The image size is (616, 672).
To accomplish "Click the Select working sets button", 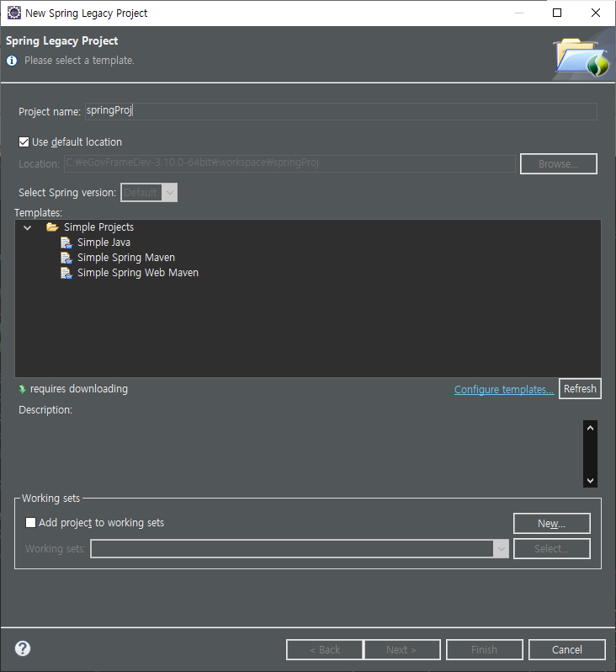I will 551,548.
